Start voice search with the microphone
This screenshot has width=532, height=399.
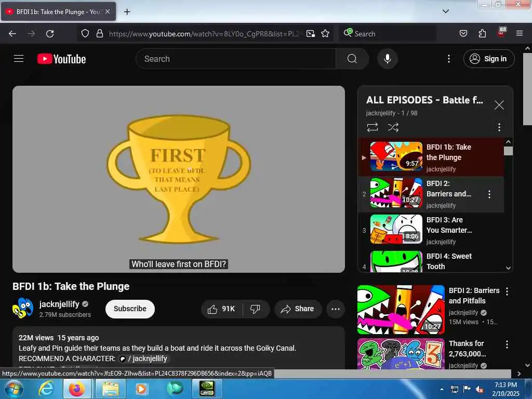coord(388,59)
